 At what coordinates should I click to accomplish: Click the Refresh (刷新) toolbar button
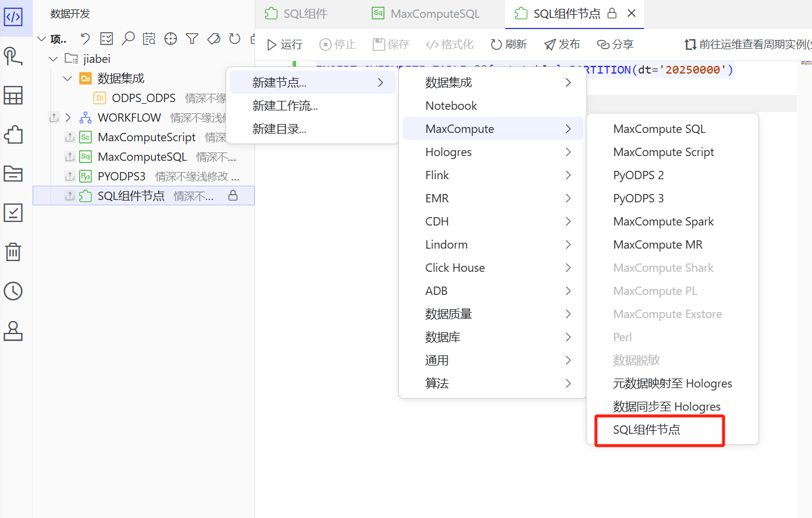(x=509, y=45)
